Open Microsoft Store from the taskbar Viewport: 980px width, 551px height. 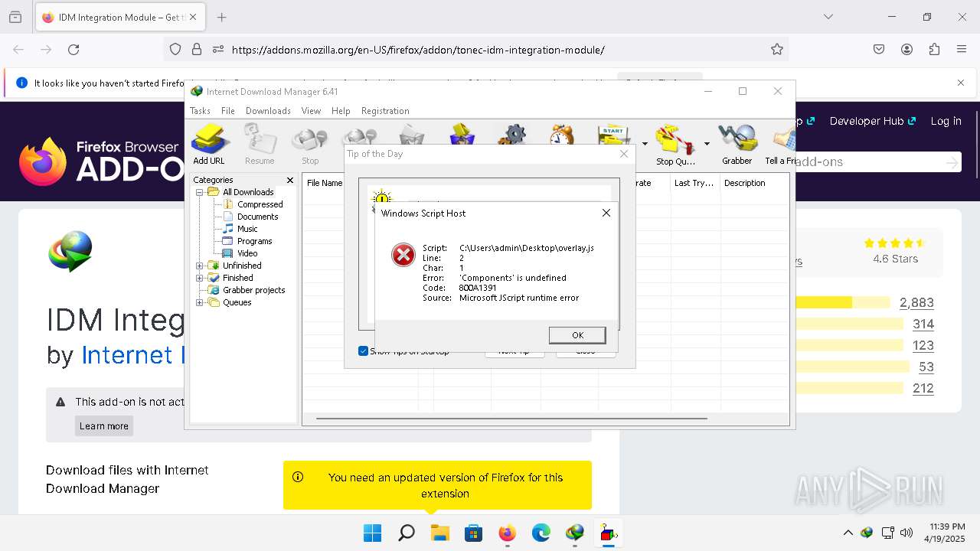click(473, 533)
